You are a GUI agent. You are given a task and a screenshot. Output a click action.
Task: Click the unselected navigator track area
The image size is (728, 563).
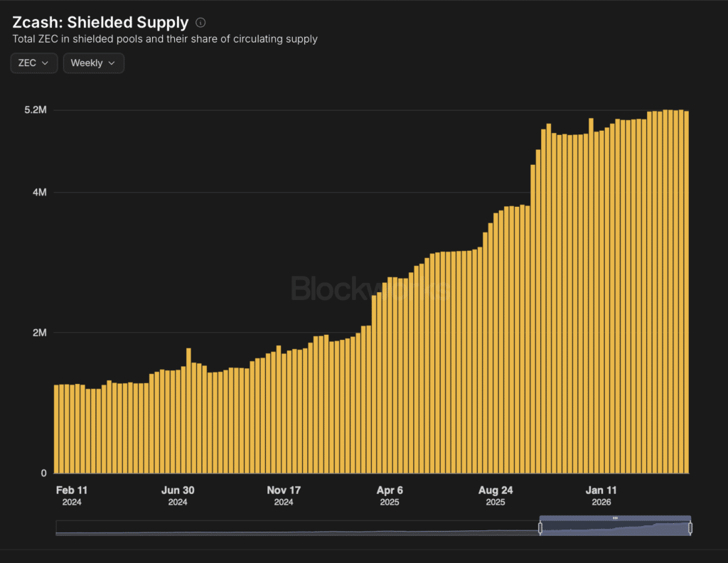point(297,527)
